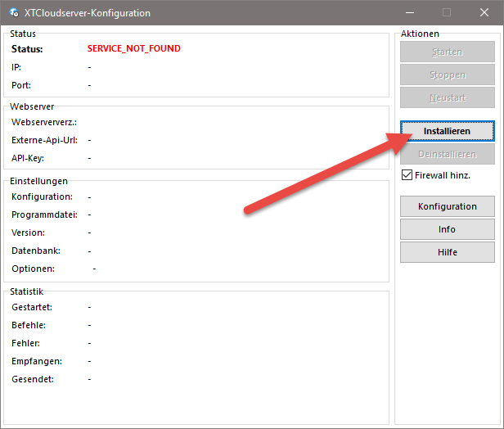
Task: Click the Installieren button
Action: (447, 131)
